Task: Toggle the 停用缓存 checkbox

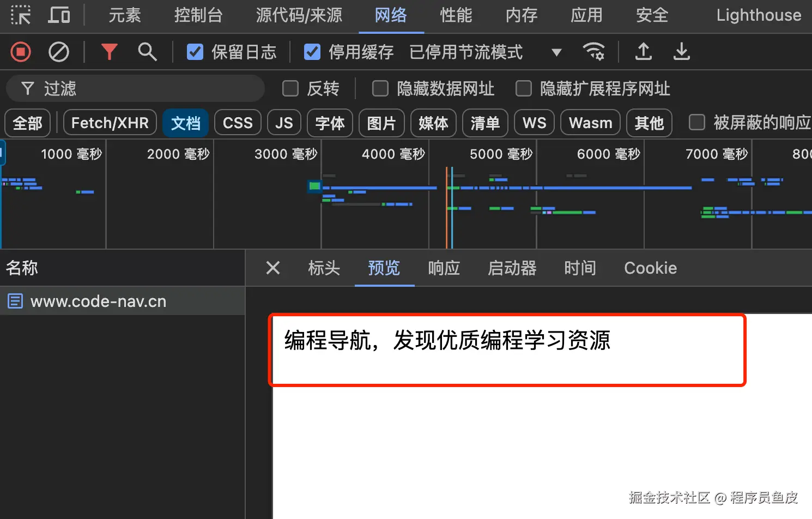Action: 312,52
